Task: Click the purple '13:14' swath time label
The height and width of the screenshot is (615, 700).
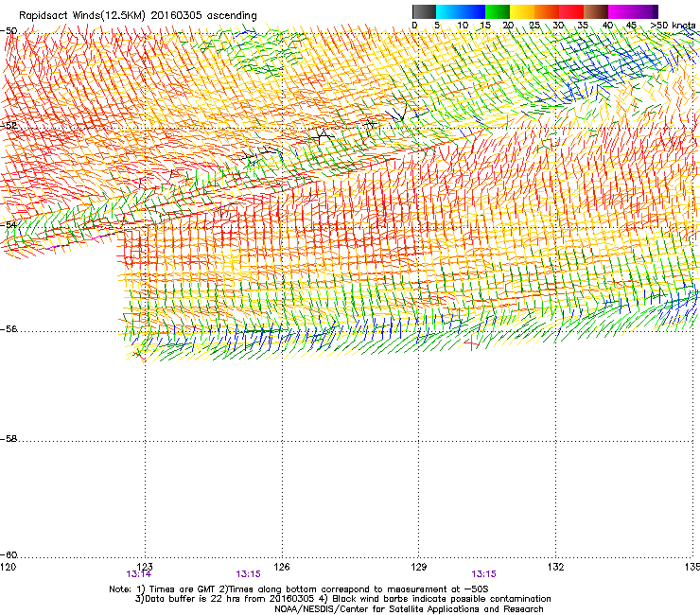Action: pos(139,574)
